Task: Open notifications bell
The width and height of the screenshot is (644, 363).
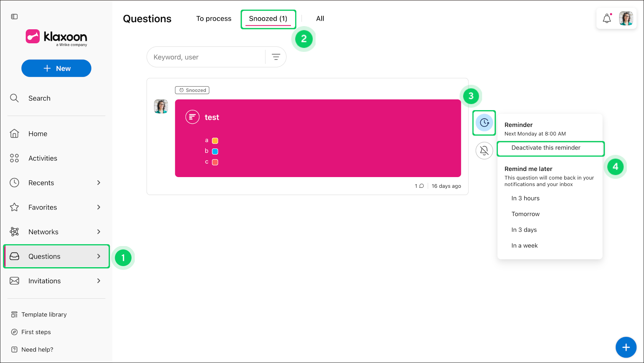Action: pos(607,18)
